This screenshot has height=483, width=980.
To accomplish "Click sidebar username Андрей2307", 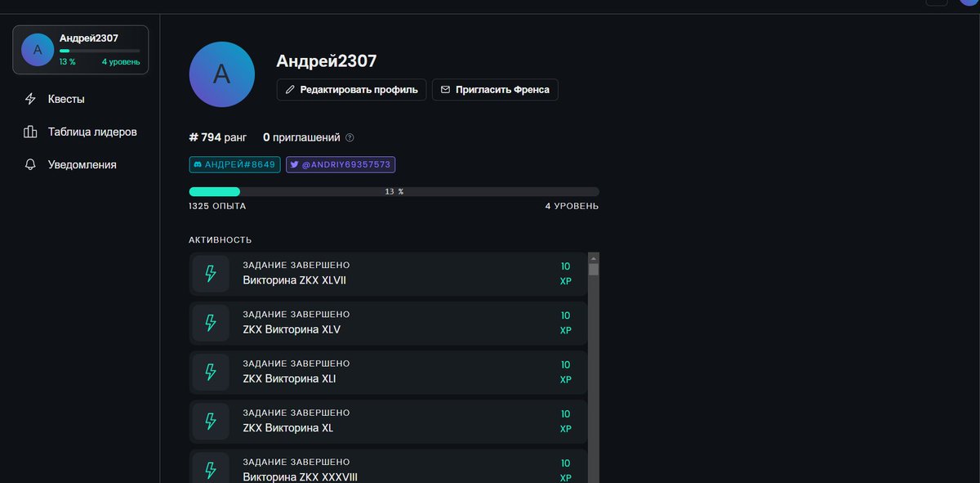I will pyautogui.click(x=89, y=38).
